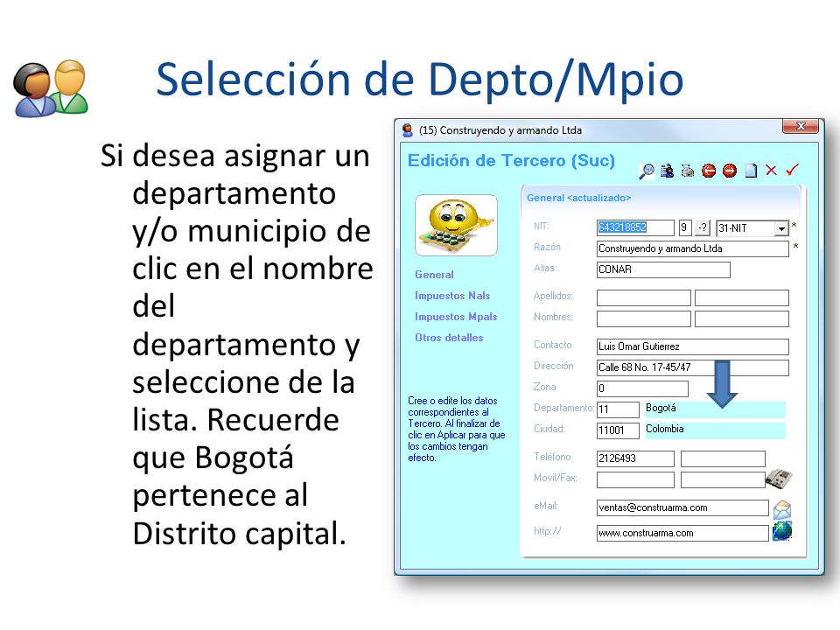Click the window title (15) Construyendo y armando Ltda
Screen dimensions: 840x630
point(500,130)
